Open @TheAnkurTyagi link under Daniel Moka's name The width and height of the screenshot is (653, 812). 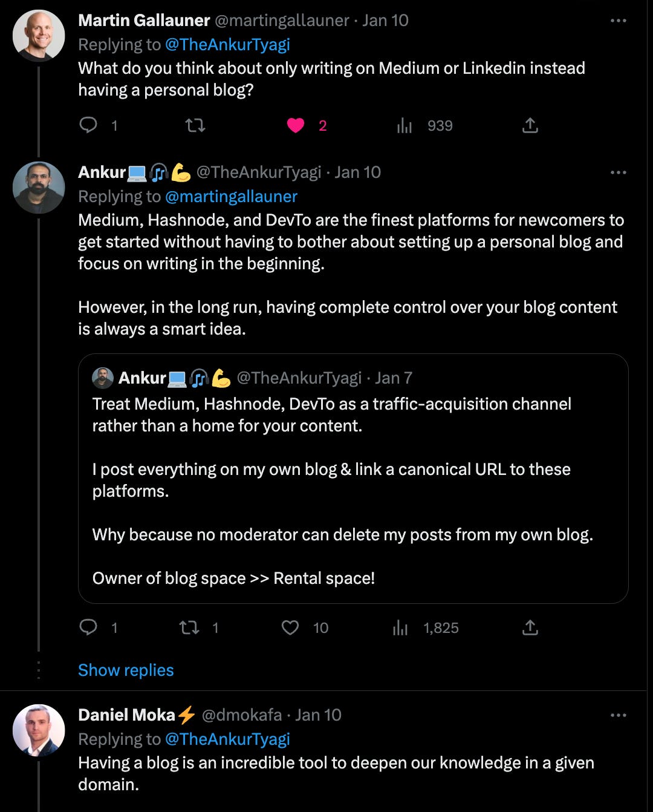(x=227, y=739)
